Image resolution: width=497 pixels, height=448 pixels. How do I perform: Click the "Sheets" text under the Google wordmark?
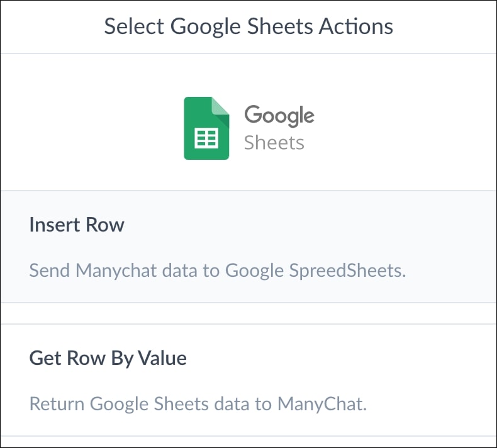click(x=274, y=143)
